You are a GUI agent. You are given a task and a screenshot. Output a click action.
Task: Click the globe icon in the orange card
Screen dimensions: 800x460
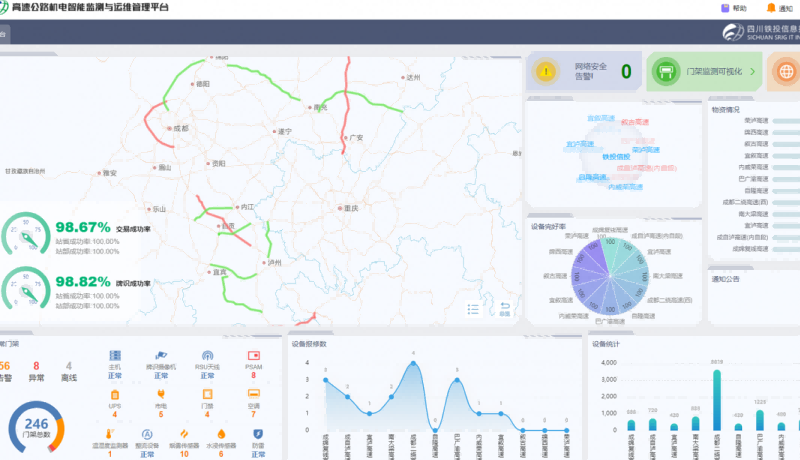pyautogui.click(x=787, y=72)
